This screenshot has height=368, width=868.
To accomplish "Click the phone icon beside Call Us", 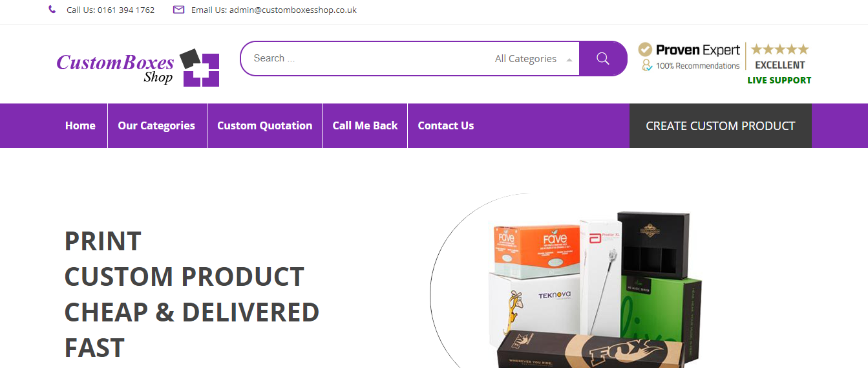I will point(52,10).
